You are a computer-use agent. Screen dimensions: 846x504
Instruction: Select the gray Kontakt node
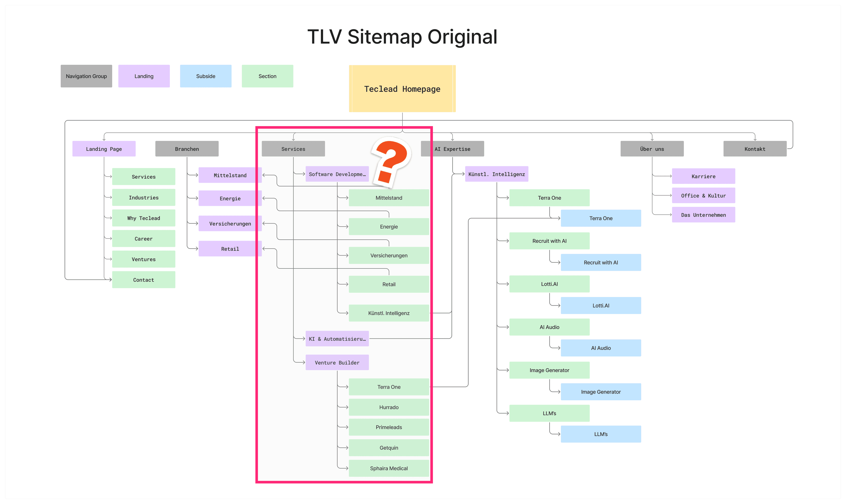tap(755, 149)
